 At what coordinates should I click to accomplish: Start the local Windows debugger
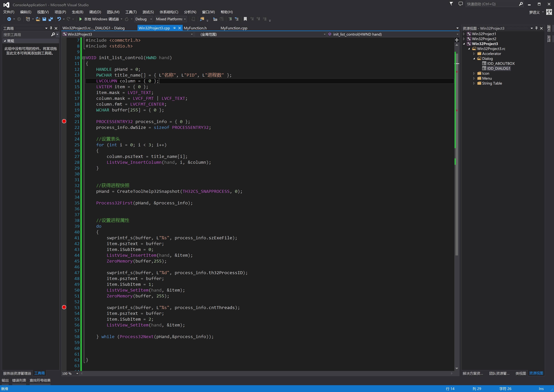coord(81,19)
